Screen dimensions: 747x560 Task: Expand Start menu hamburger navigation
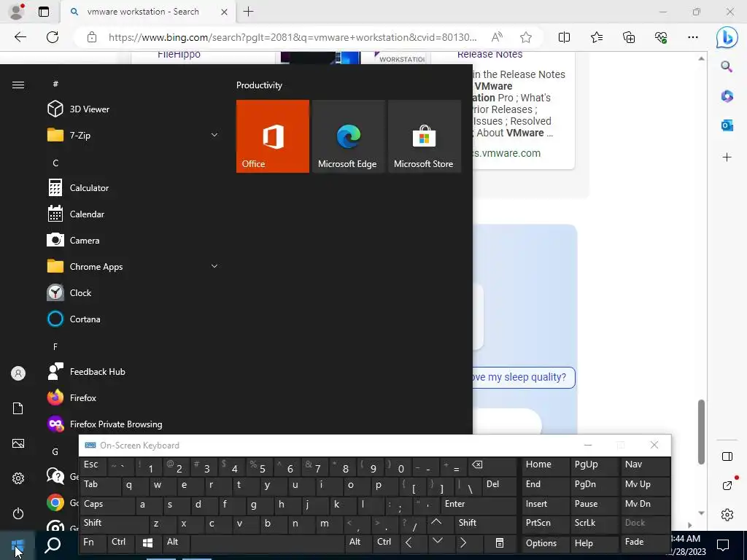coord(18,85)
